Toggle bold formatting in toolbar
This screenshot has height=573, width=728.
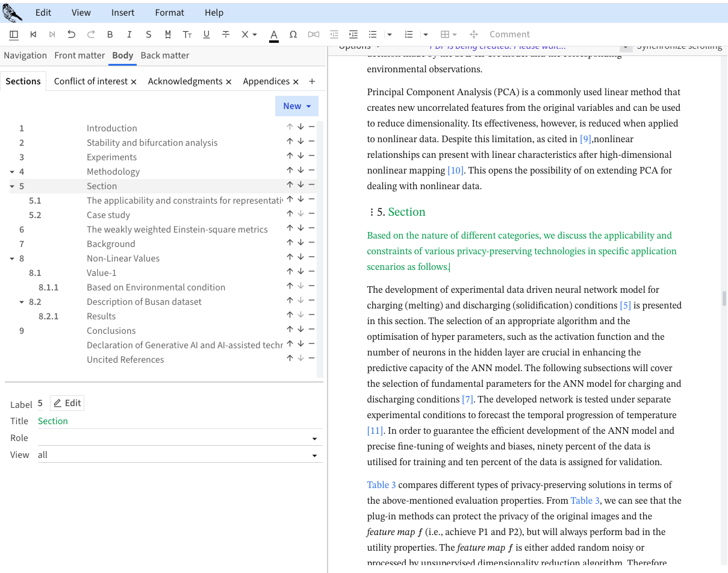(110, 34)
